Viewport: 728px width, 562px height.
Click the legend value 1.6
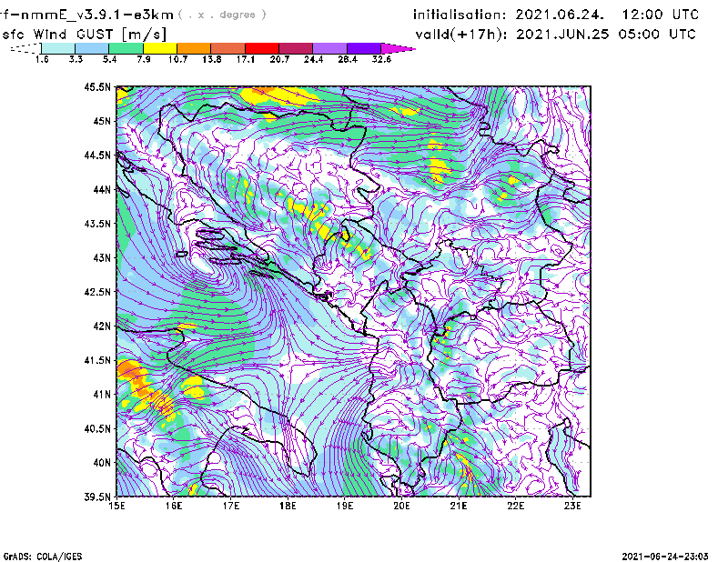42,59
